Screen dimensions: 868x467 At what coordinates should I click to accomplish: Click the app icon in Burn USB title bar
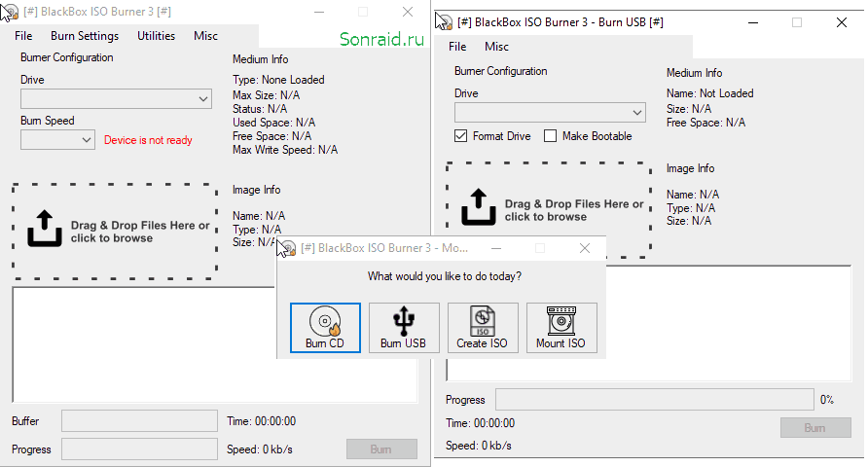445,22
